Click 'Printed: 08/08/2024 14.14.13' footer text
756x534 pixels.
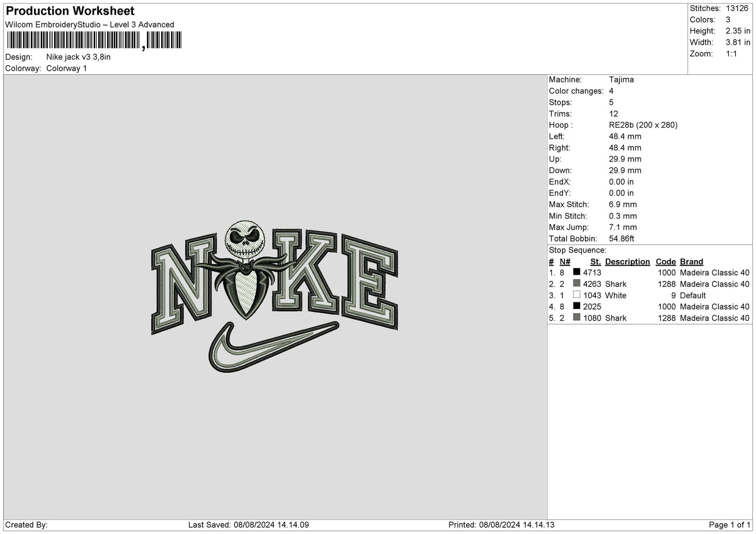coord(502,525)
